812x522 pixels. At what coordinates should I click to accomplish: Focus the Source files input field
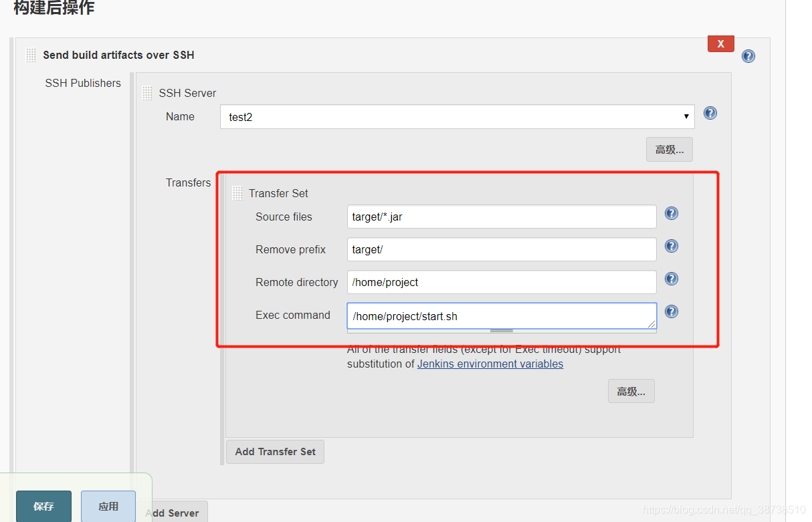[x=502, y=217]
